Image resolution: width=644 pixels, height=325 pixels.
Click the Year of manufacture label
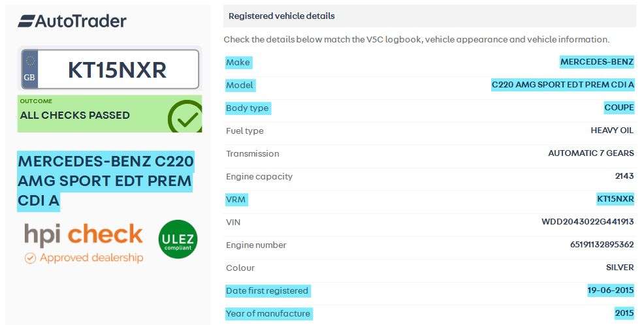(x=268, y=313)
